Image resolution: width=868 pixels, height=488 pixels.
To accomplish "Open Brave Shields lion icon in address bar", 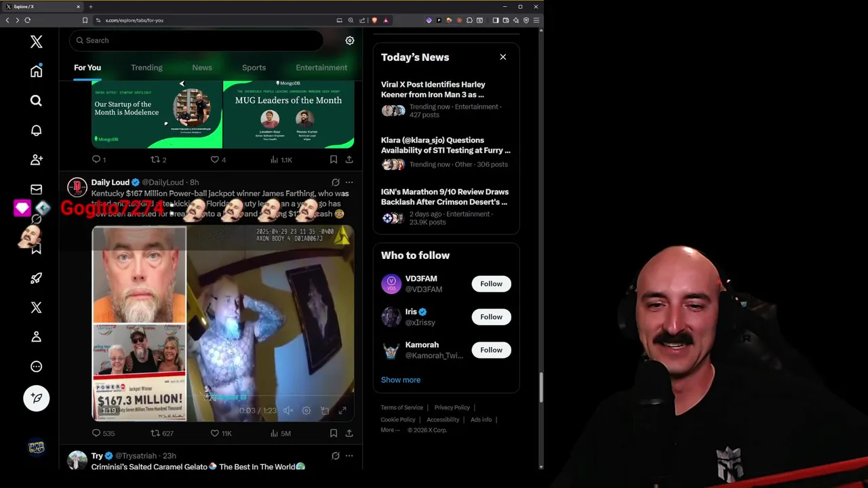I will tap(374, 20).
